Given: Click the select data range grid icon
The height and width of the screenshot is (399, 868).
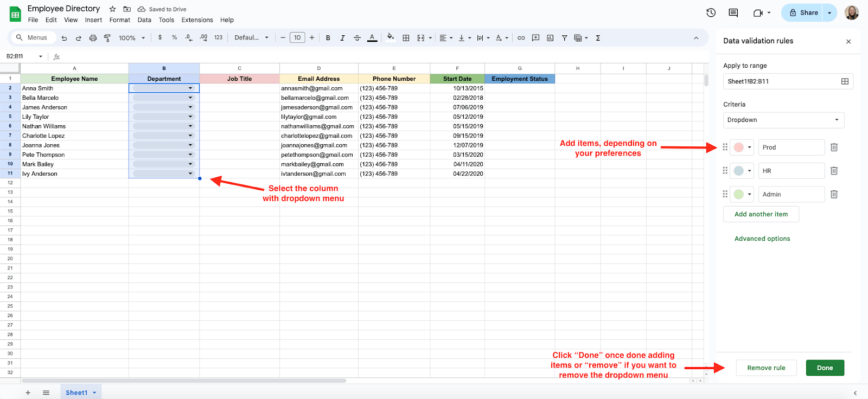Looking at the screenshot, I should click(x=845, y=81).
